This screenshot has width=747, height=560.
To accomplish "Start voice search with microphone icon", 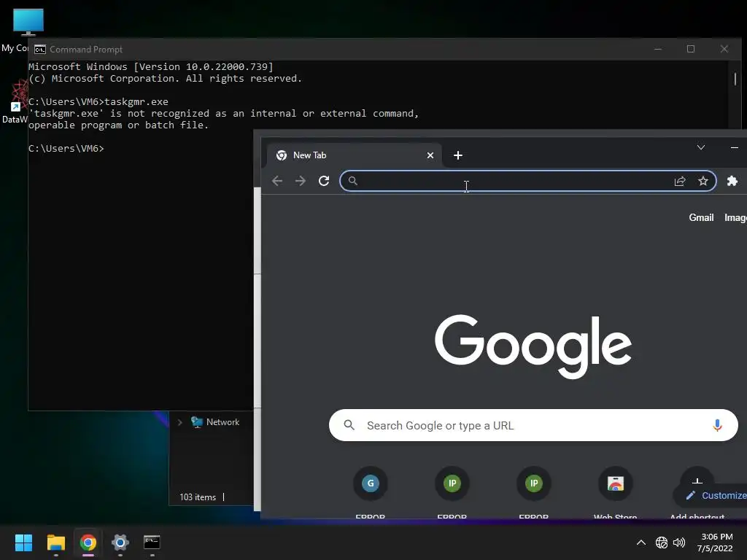I will pyautogui.click(x=717, y=425).
